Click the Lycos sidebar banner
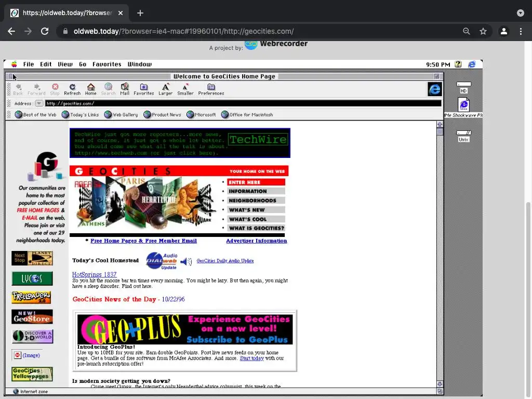The width and height of the screenshot is (532, 399). [x=32, y=278]
